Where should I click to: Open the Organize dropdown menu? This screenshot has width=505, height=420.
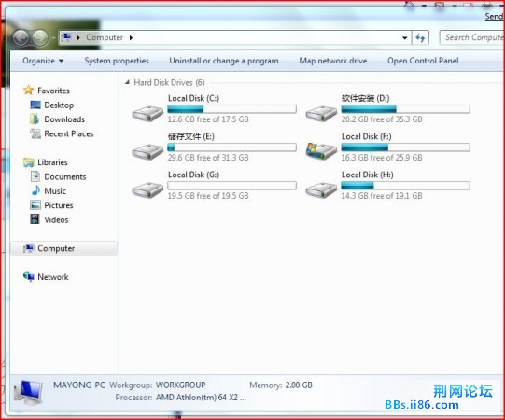coord(43,61)
